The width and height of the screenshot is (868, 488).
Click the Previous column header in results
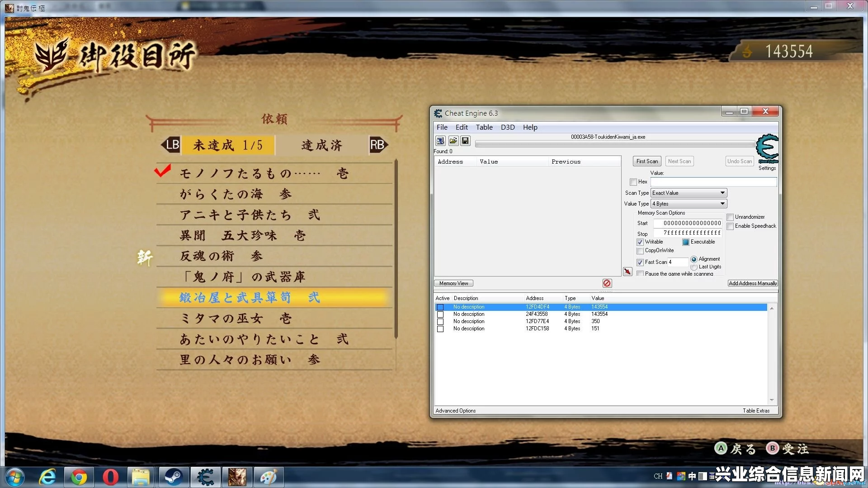[x=584, y=162]
